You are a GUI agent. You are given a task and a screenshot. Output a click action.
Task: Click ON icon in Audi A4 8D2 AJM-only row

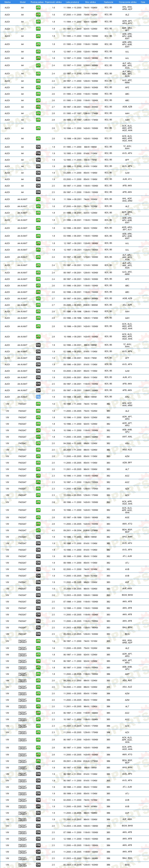(38, 173)
